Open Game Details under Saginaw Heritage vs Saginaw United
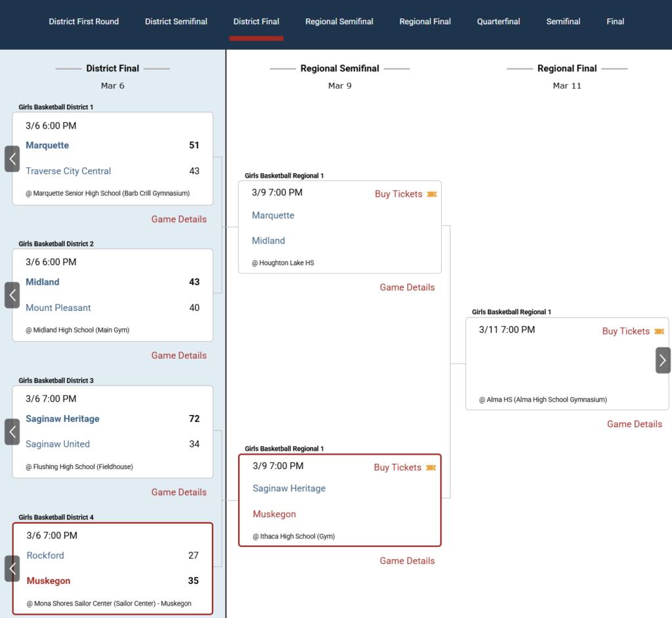 click(178, 492)
